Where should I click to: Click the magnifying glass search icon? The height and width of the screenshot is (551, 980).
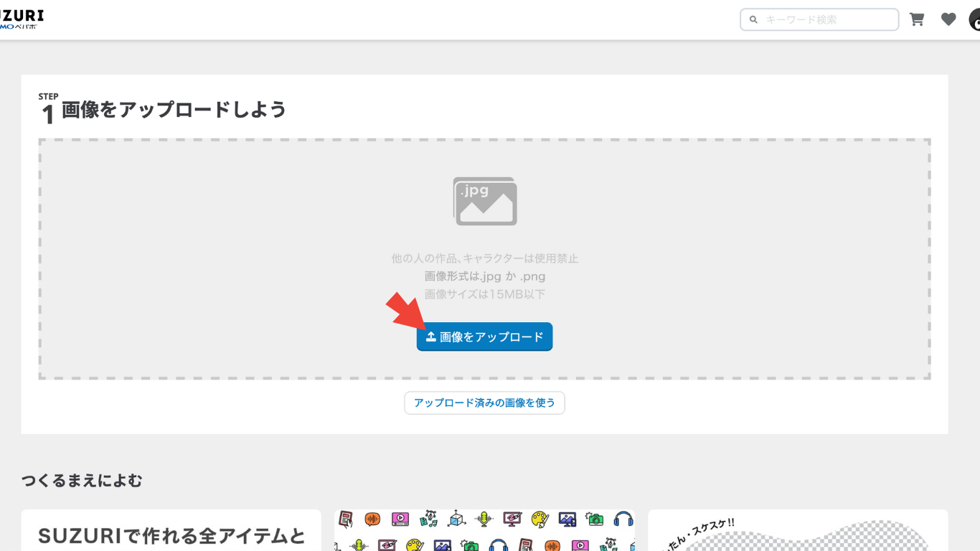(753, 19)
